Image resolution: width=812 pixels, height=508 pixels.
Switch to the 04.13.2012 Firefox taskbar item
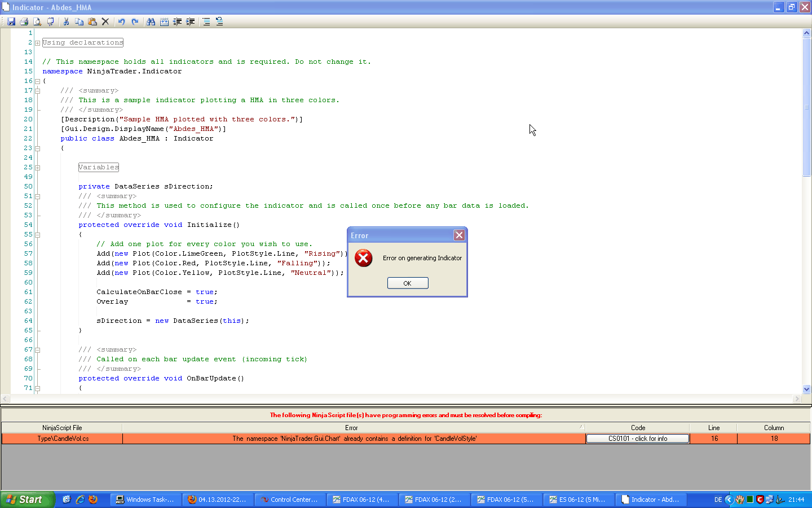pos(218,500)
